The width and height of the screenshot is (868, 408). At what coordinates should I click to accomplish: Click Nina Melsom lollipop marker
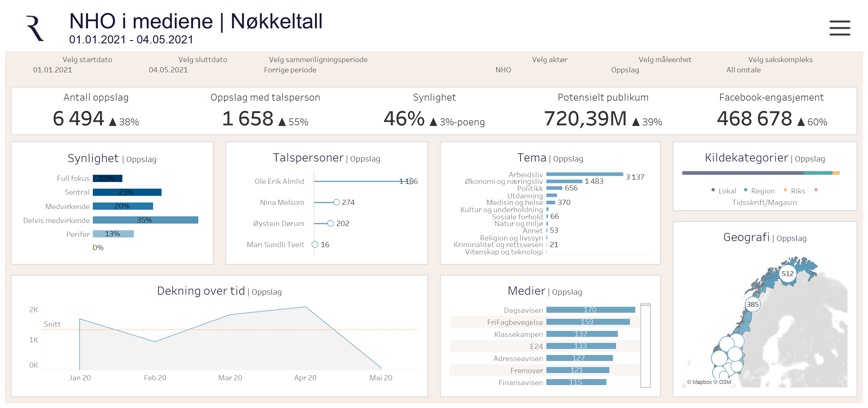[336, 202]
